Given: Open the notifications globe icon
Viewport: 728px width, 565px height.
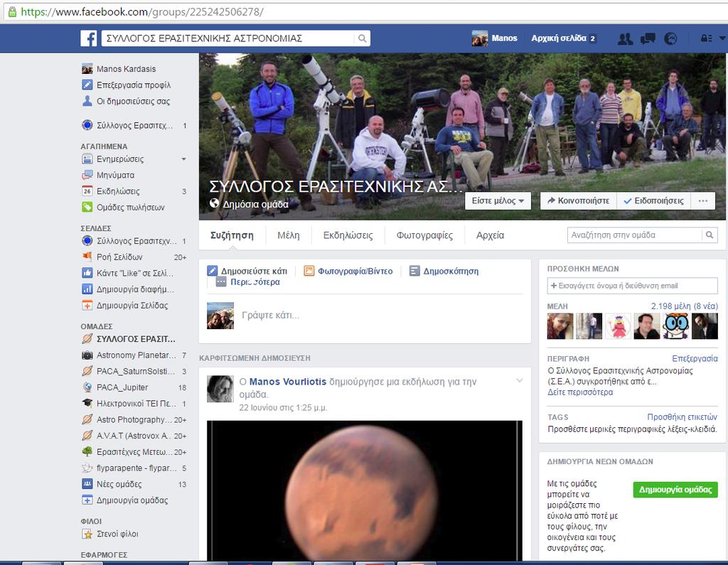Looking at the screenshot, I should [670, 38].
